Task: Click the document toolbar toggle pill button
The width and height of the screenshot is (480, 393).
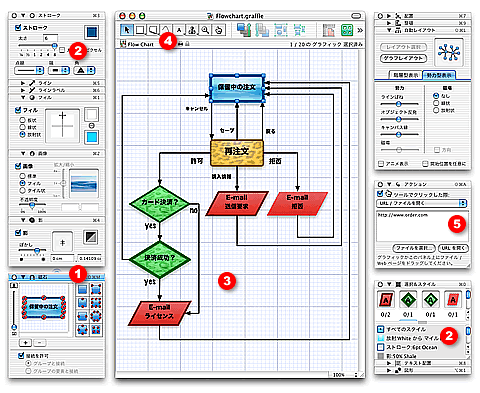Action: (356, 16)
